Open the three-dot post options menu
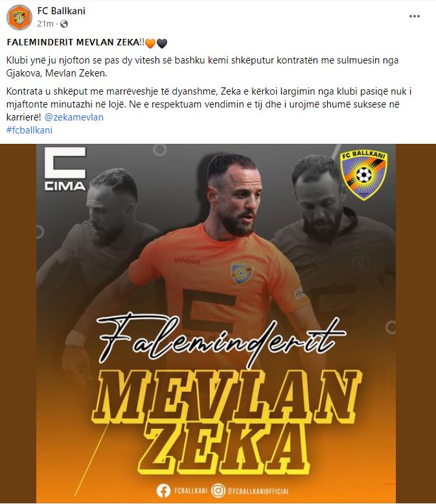This screenshot has height=504, width=436. pos(415,16)
